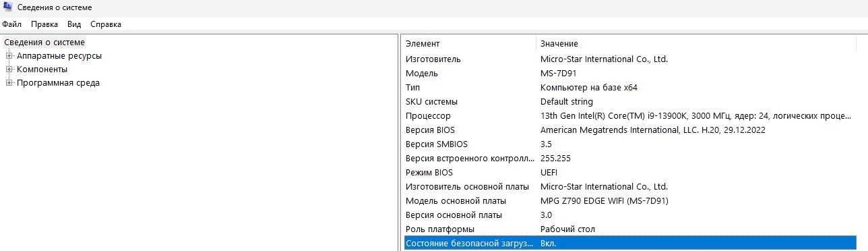
Task: Select the Состояние безопасной загрузки row
Action: click(630, 243)
